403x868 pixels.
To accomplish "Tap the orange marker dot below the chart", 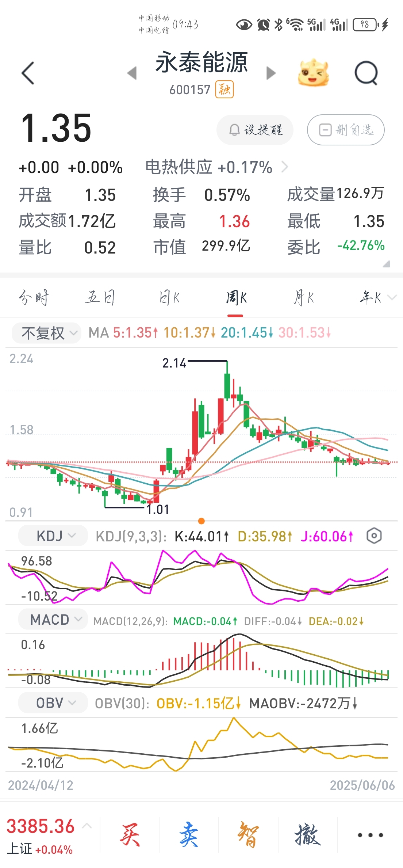I will coord(201,521).
